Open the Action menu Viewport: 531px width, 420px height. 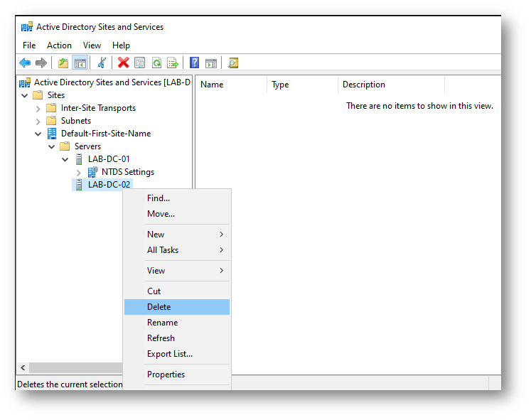pos(59,45)
